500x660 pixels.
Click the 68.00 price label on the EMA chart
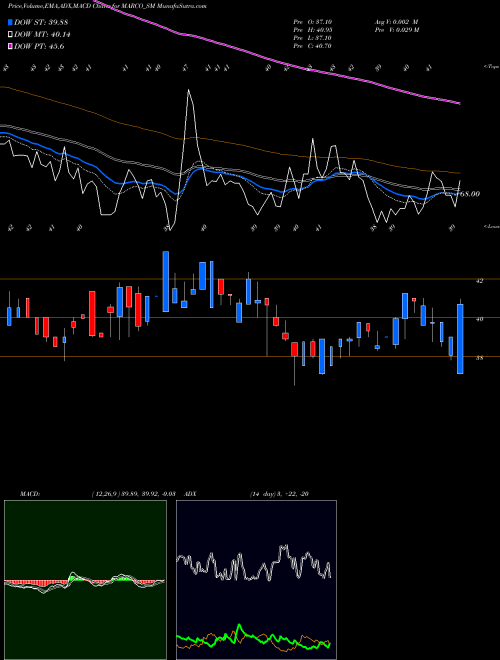(470, 194)
